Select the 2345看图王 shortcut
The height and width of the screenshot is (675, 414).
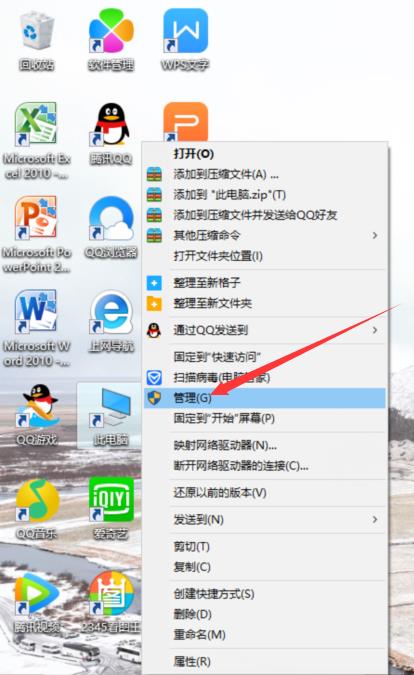[111, 603]
